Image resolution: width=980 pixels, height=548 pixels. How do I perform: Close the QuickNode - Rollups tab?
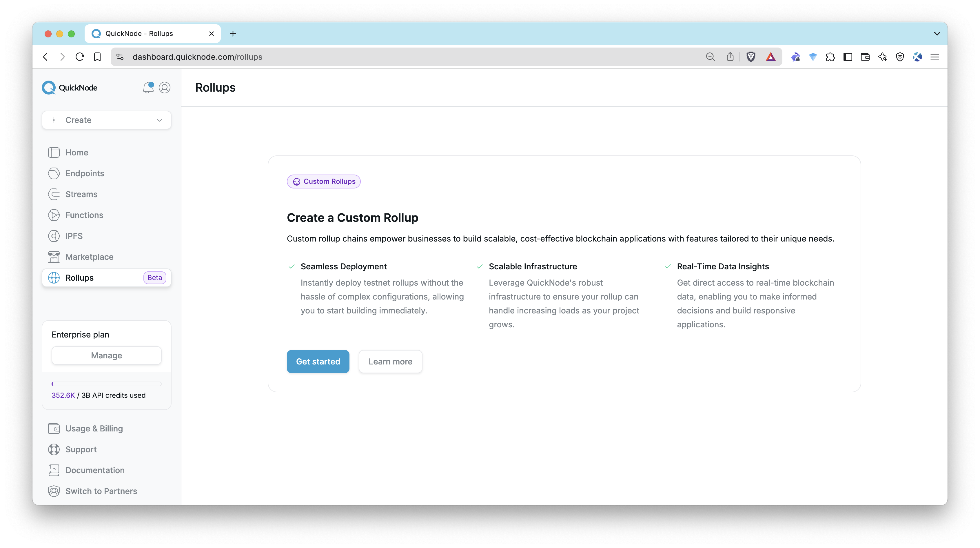click(x=212, y=34)
